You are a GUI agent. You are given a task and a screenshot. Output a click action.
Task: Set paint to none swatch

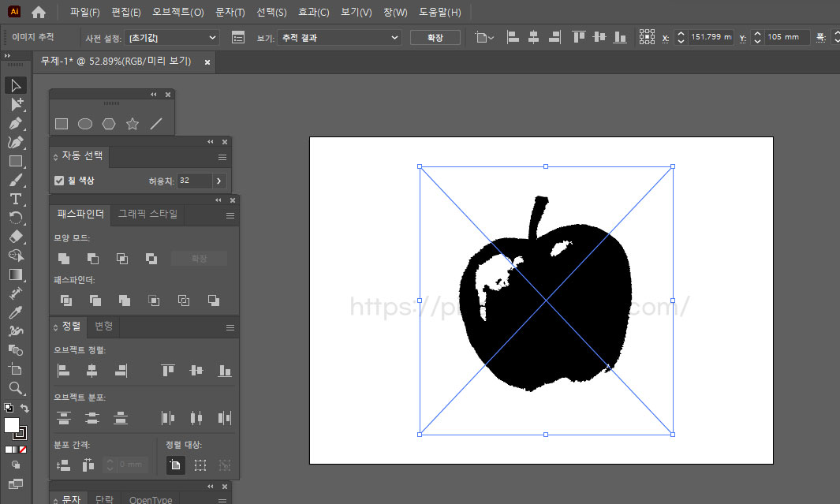pyautogui.click(x=23, y=450)
